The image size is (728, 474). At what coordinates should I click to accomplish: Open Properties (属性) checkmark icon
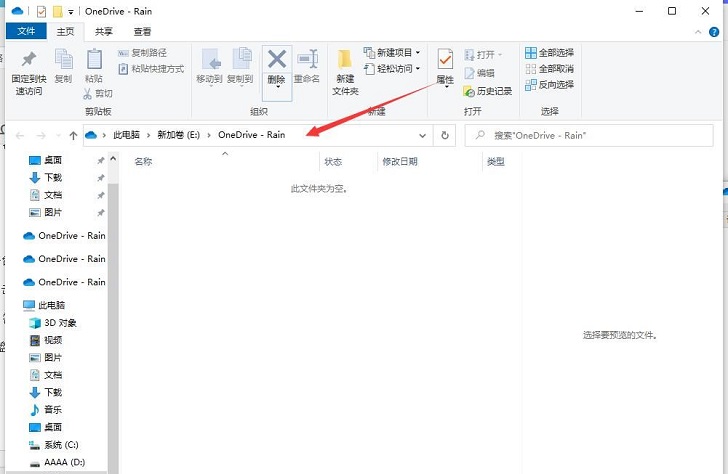coord(445,60)
